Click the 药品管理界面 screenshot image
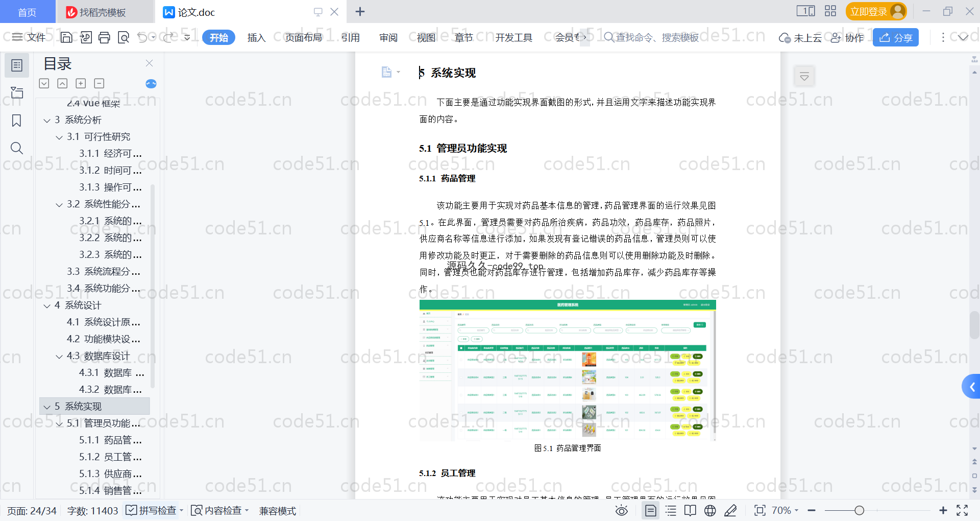The height and width of the screenshot is (521, 980). click(x=568, y=370)
